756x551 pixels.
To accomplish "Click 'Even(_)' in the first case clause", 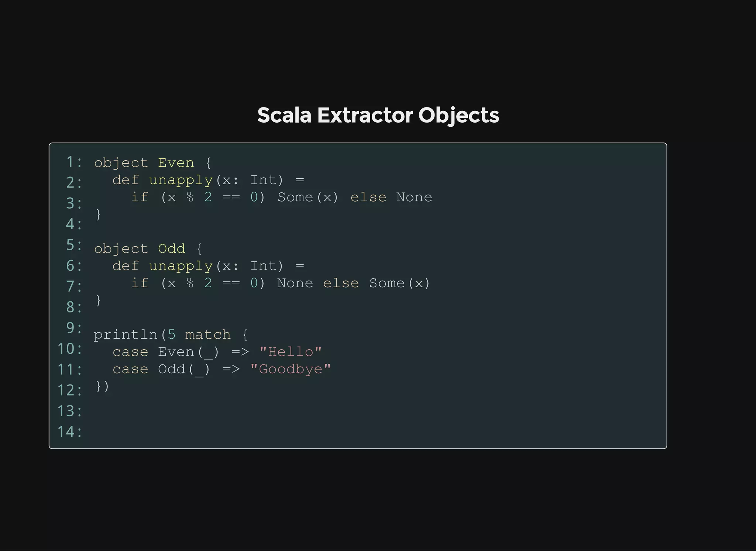I will (x=188, y=352).
